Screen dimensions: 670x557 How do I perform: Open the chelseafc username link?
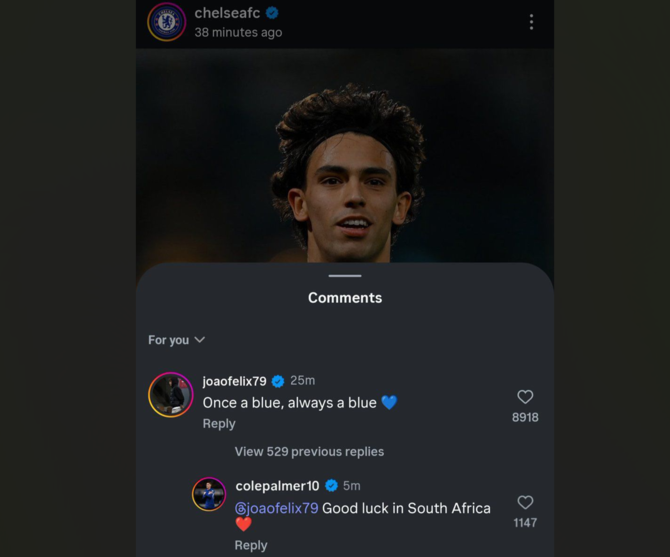(x=227, y=13)
